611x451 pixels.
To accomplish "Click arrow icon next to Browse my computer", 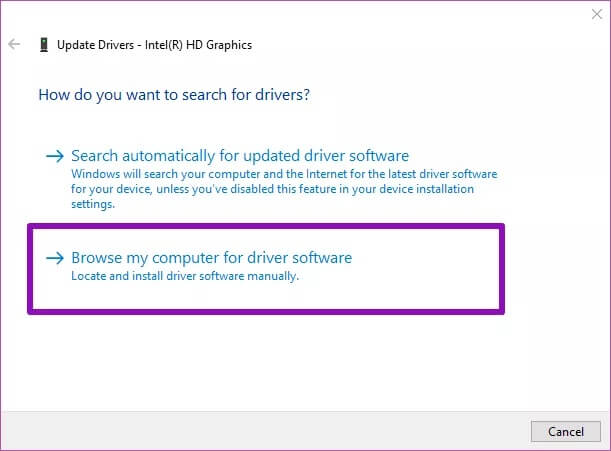I will [x=55, y=258].
